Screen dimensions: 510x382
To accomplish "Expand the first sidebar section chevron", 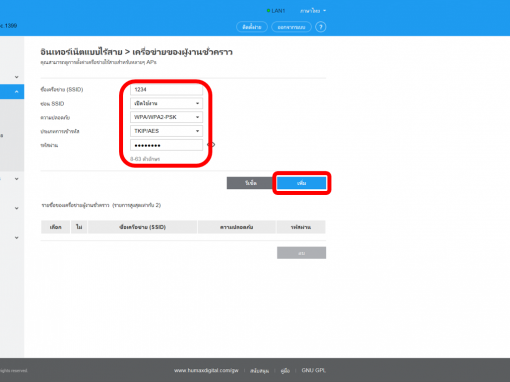I will [x=16, y=77].
